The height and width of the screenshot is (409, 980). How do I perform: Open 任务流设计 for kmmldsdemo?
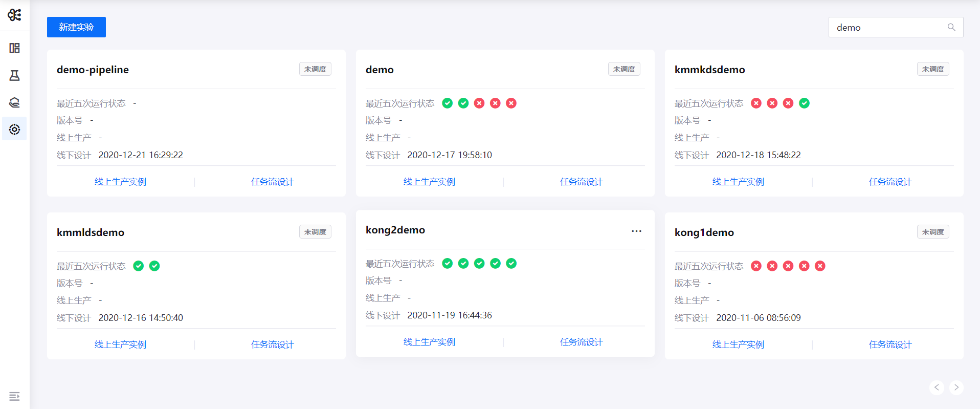coord(273,345)
